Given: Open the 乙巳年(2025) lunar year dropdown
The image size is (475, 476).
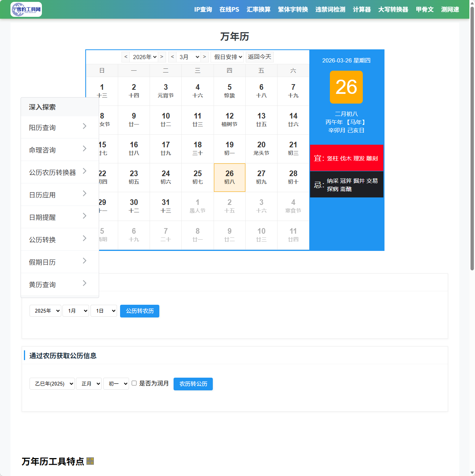Looking at the screenshot, I should (52, 384).
